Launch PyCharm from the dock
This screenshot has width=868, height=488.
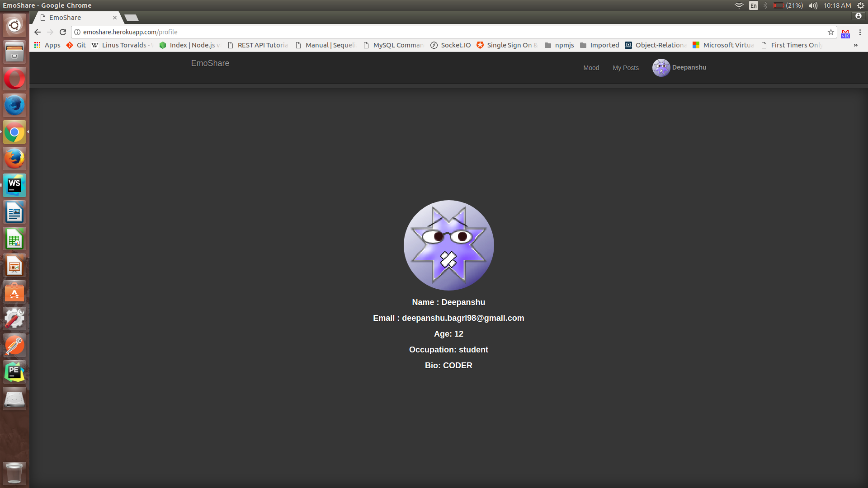click(x=14, y=372)
